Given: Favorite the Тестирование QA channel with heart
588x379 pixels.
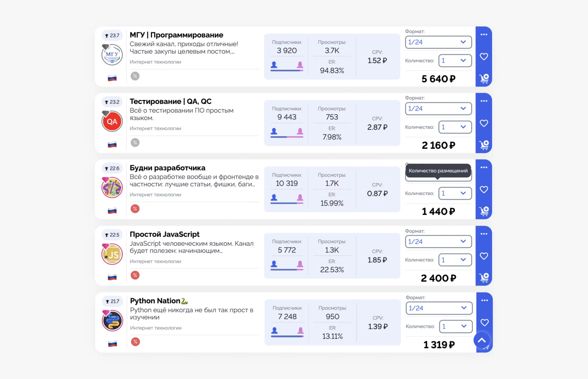Looking at the screenshot, I should (x=484, y=123).
